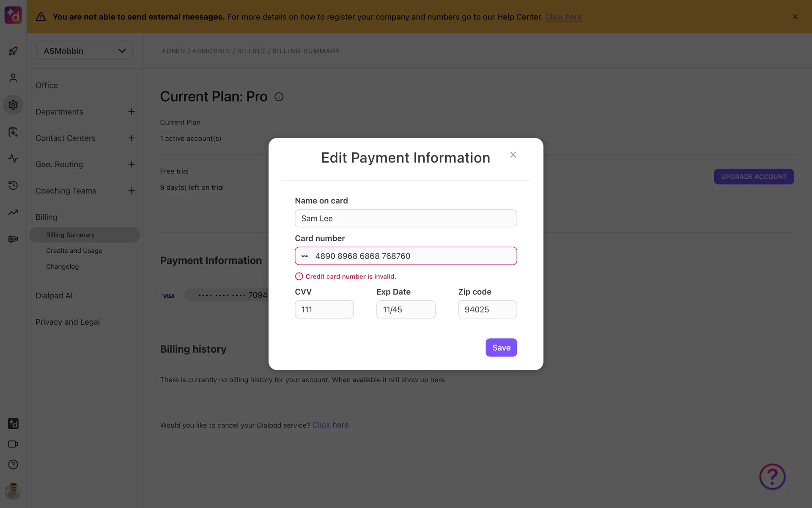Expand the Departments section
Screen dimensions: 812x508
click(132, 112)
